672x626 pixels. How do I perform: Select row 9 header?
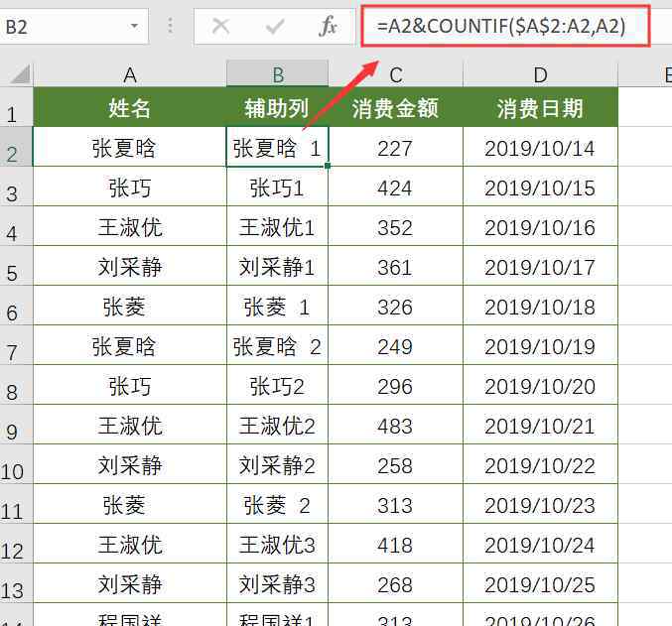click(x=16, y=425)
